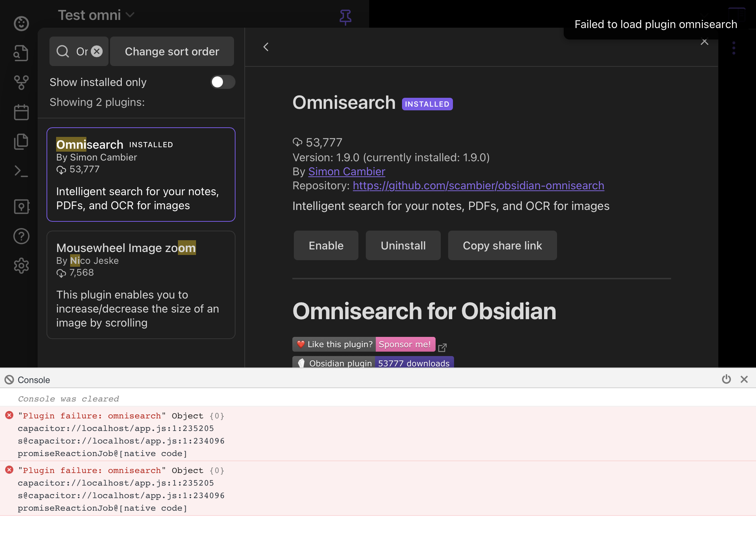This screenshot has width=756, height=552.
Task: Click the sticker smiley icon in sidebar
Action: 21,23
